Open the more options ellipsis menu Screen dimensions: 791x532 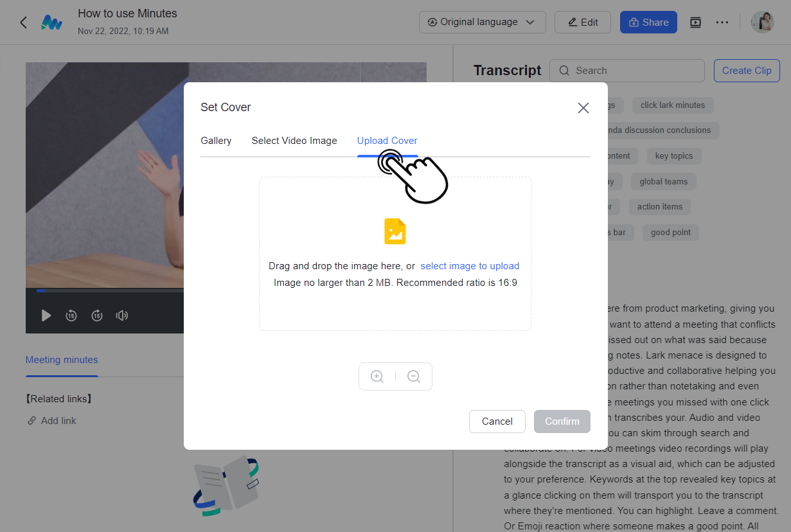click(x=722, y=22)
